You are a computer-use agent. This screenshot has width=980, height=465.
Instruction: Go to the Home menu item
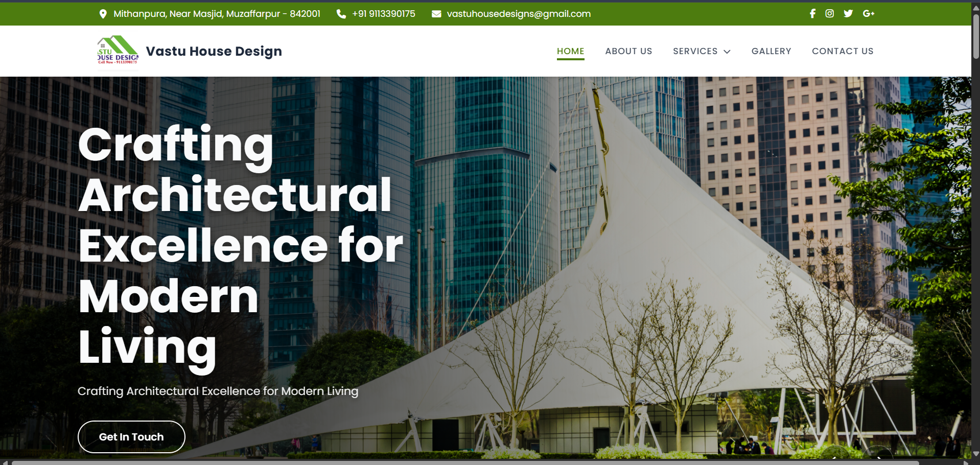(570, 51)
